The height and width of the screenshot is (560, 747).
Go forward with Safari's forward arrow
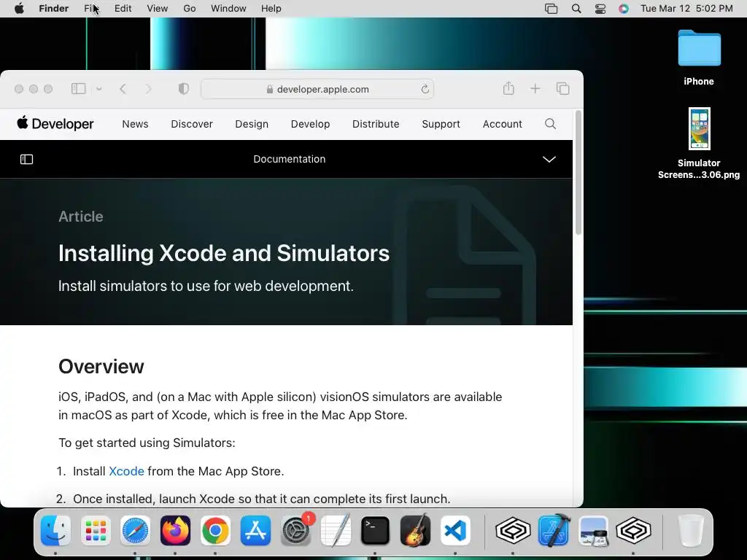[x=148, y=88]
